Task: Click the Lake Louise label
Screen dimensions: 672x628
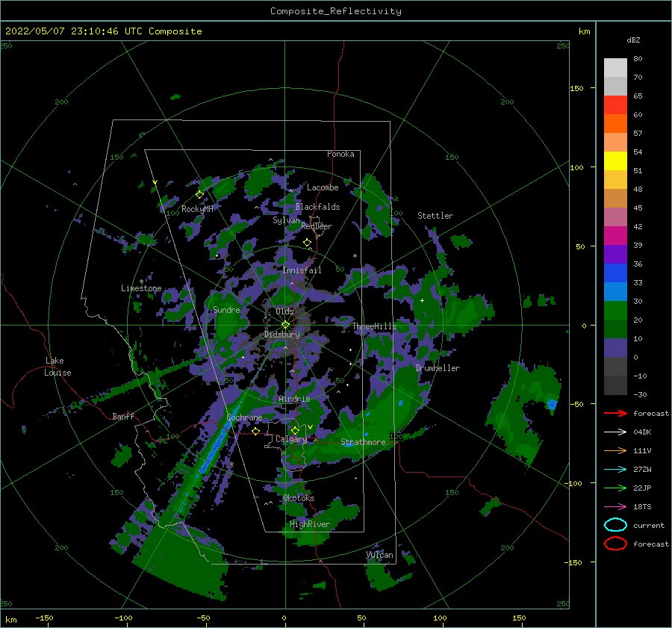Action: coord(57,367)
